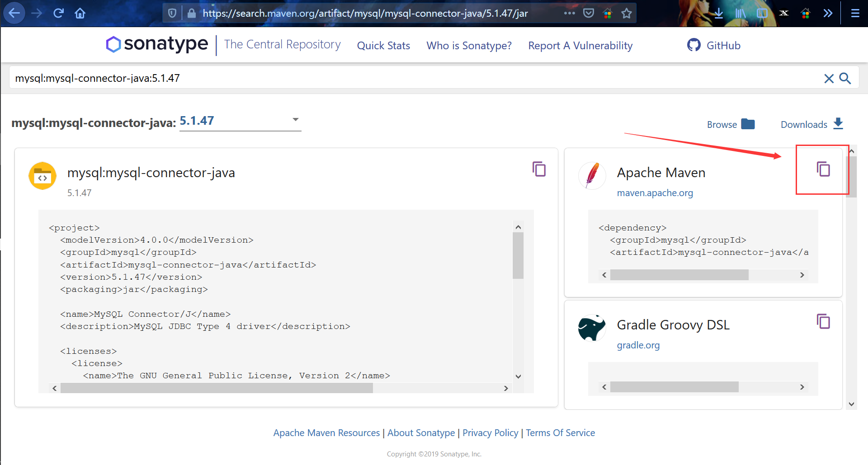Click the GitHub octocat icon

point(693,45)
